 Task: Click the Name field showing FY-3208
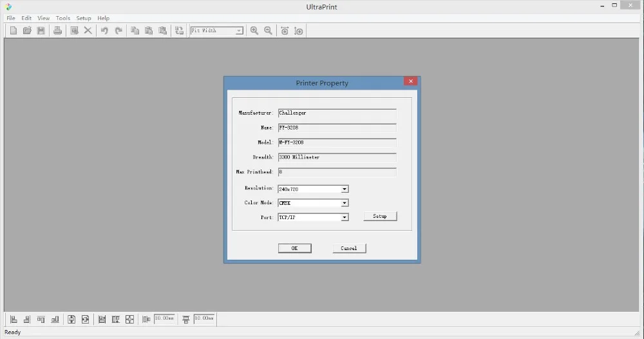click(x=337, y=128)
